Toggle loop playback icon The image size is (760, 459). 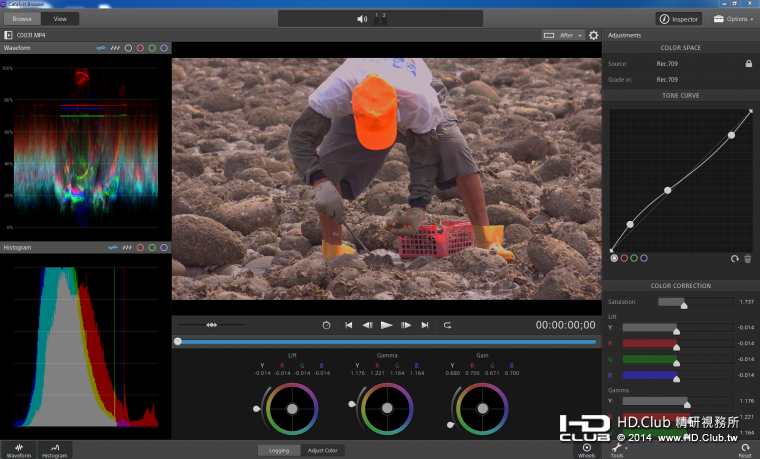coord(447,325)
